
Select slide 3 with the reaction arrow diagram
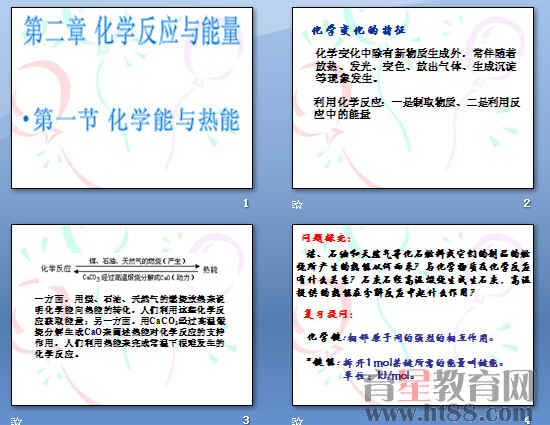click(x=132, y=315)
